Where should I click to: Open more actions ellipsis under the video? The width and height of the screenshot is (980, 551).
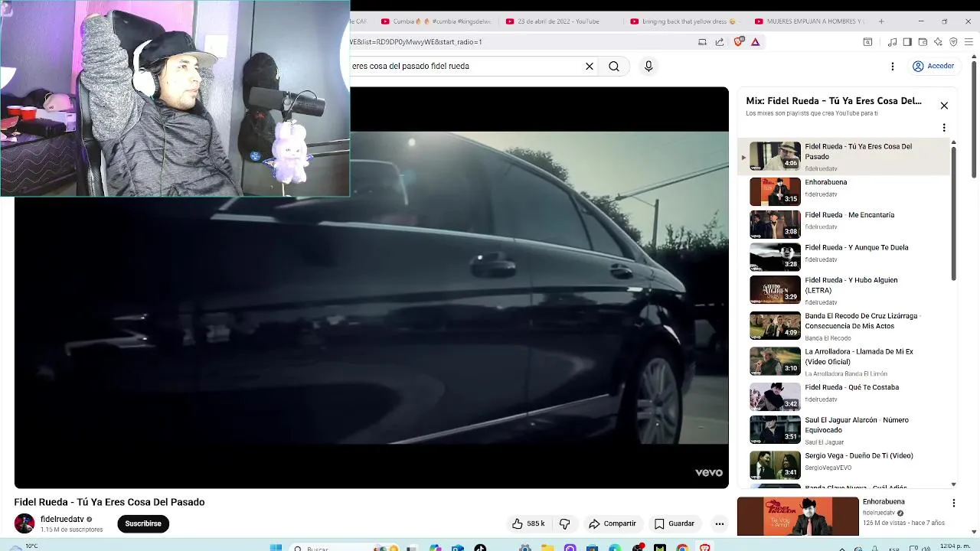point(719,523)
